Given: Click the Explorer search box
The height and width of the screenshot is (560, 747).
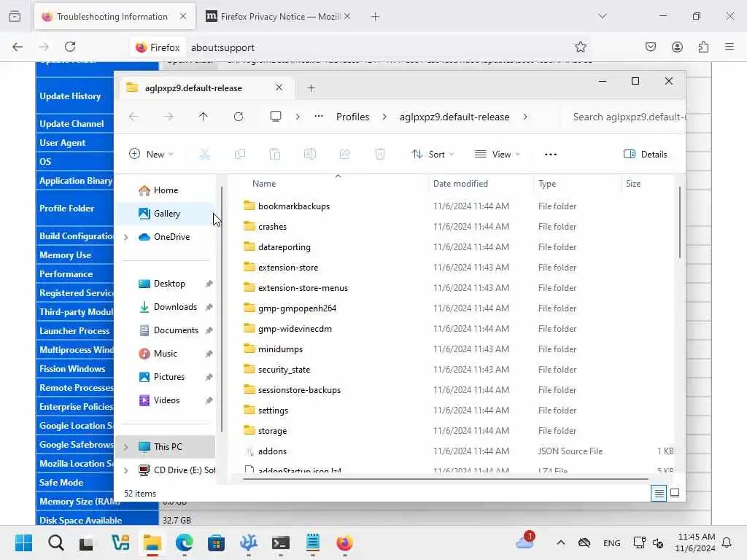Looking at the screenshot, I should pyautogui.click(x=624, y=117).
